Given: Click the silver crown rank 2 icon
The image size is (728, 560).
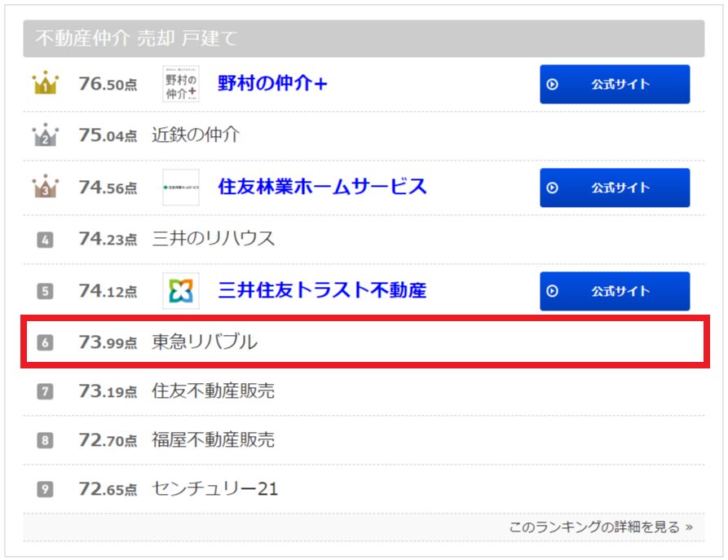Looking at the screenshot, I should click(46, 134).
